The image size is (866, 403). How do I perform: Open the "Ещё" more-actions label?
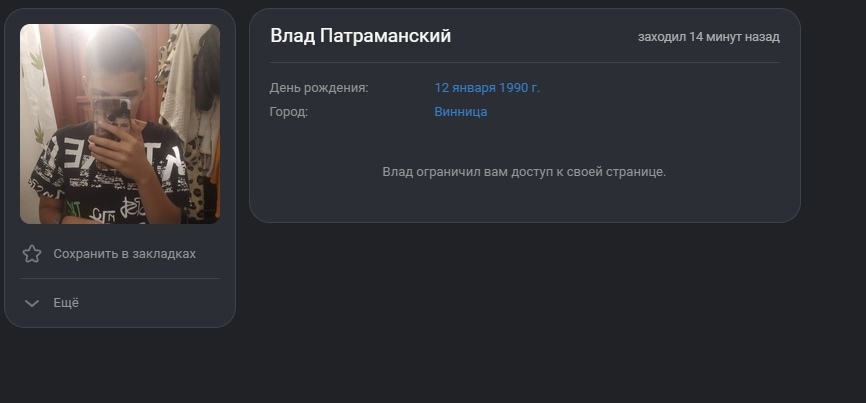point(66,303)
